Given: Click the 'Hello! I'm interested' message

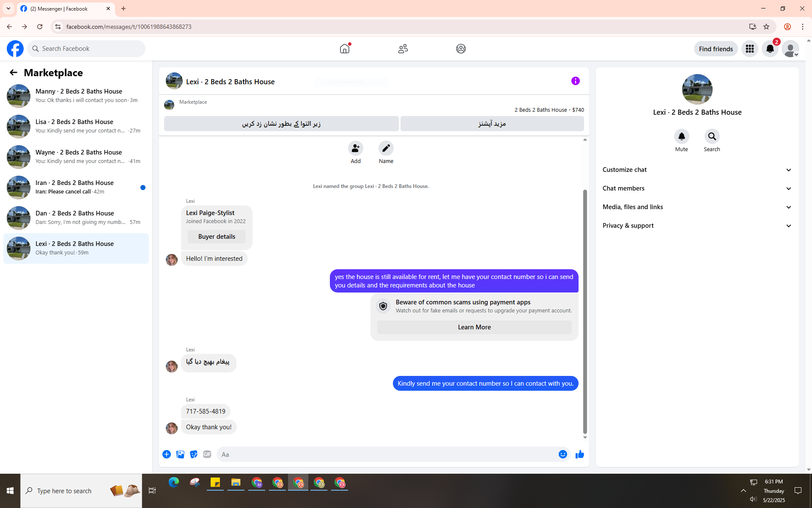Looking at the screenshot, I should point(214,259).
